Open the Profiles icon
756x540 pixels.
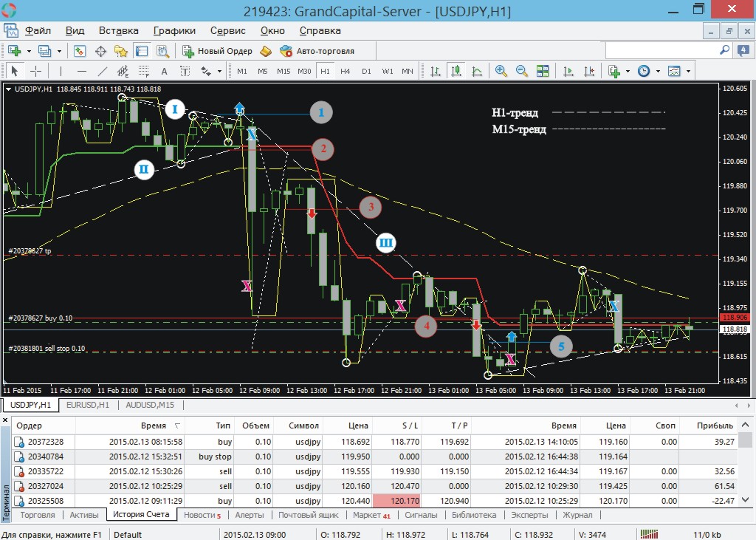point(44,51)
